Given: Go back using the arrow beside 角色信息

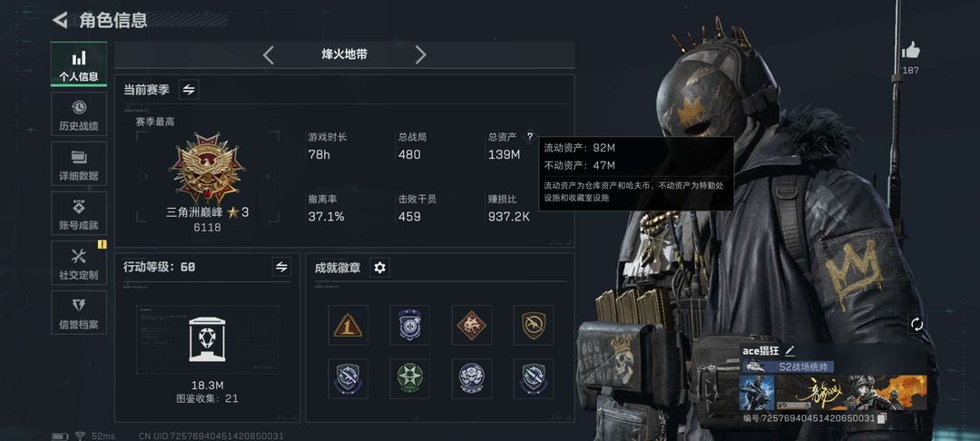Looking at the screenshot, I should pyautogui.click(x=60, y=20).
